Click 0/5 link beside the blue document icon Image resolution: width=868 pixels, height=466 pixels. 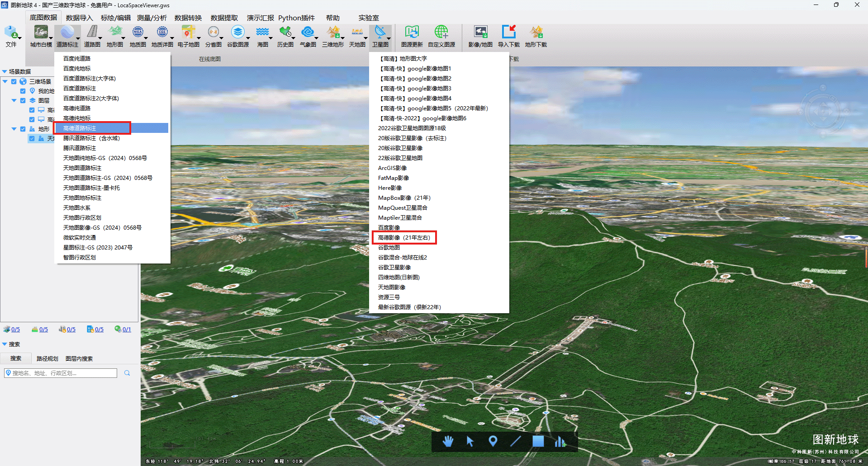[x=99, y=329]
